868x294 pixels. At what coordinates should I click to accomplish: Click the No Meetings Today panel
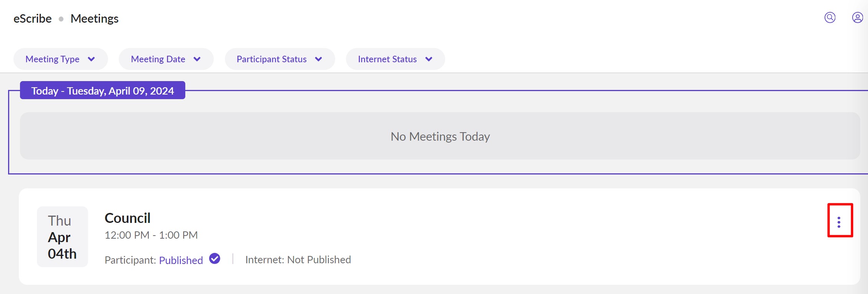tap(440, 136)
